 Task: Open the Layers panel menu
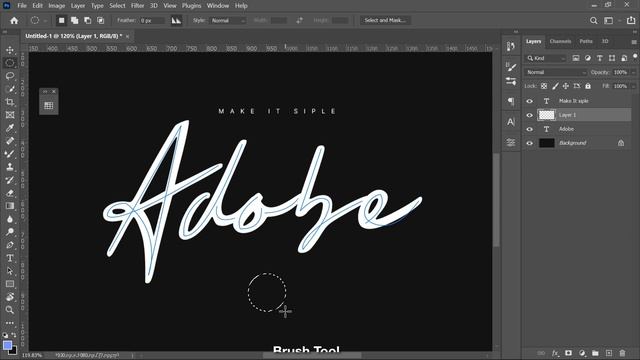(x=634, y=42)
